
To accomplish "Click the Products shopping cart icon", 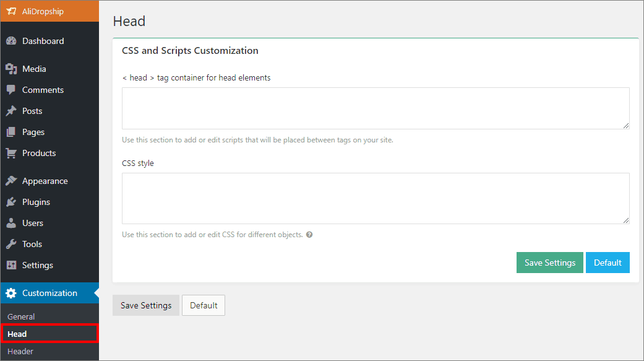I will click(x=11, y=153).
